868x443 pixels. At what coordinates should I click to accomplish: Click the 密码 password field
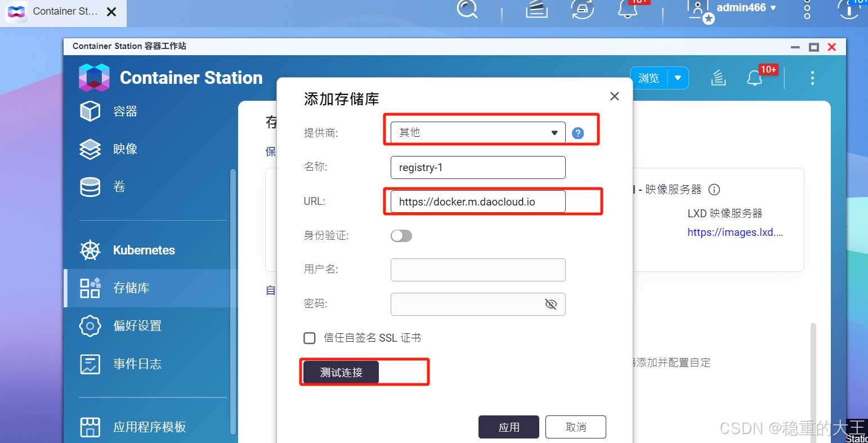pyautogui.click(x=478, y=305)
